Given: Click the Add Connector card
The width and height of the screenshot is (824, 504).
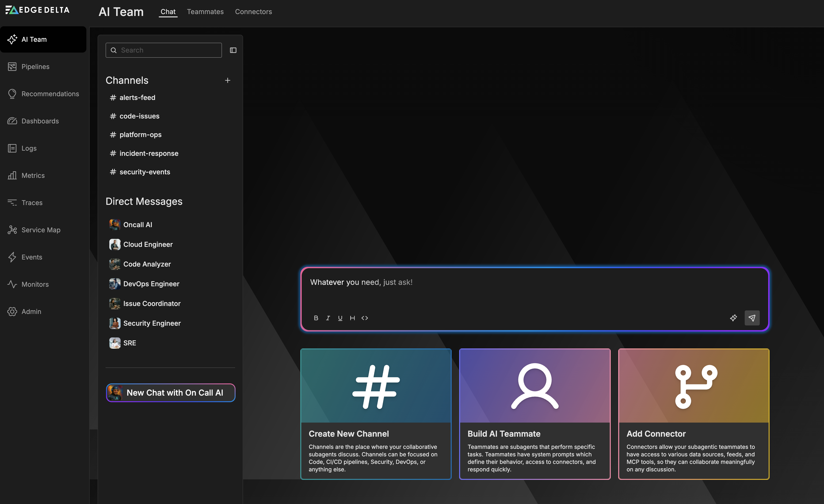Looking at the screenshot, I should [694, 414].
